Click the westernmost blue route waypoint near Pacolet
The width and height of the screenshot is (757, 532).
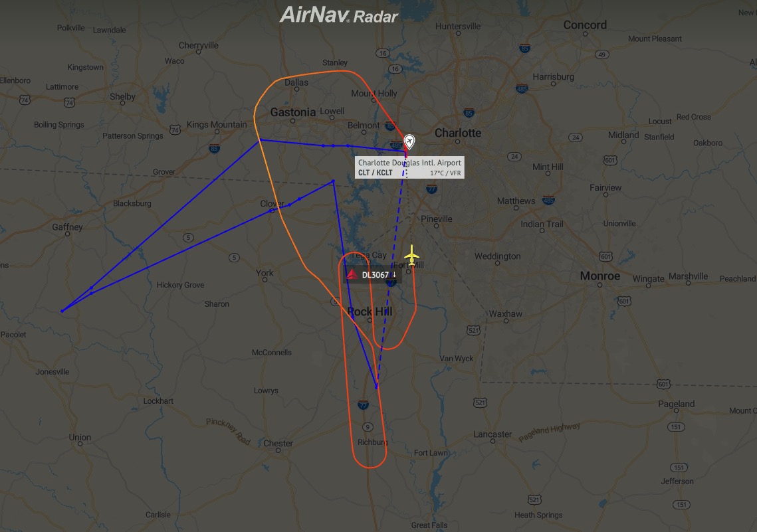tap(62, 311)
